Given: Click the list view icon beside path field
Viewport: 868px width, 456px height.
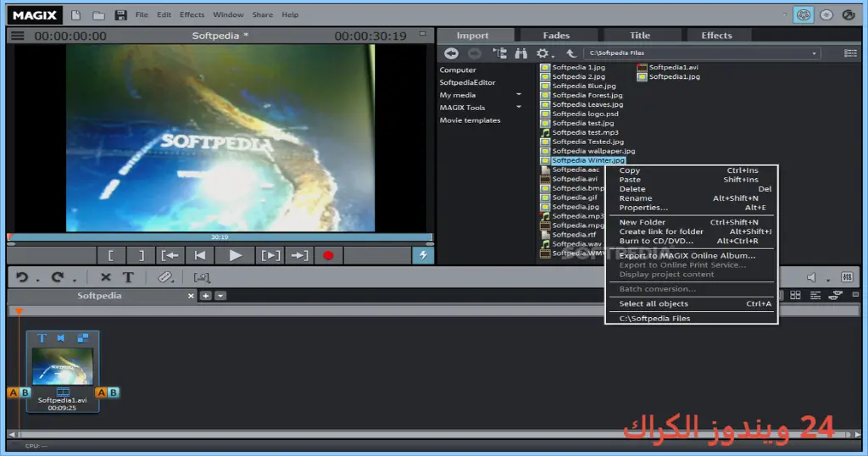Looking at the screenshot, I should click(850, 53).
